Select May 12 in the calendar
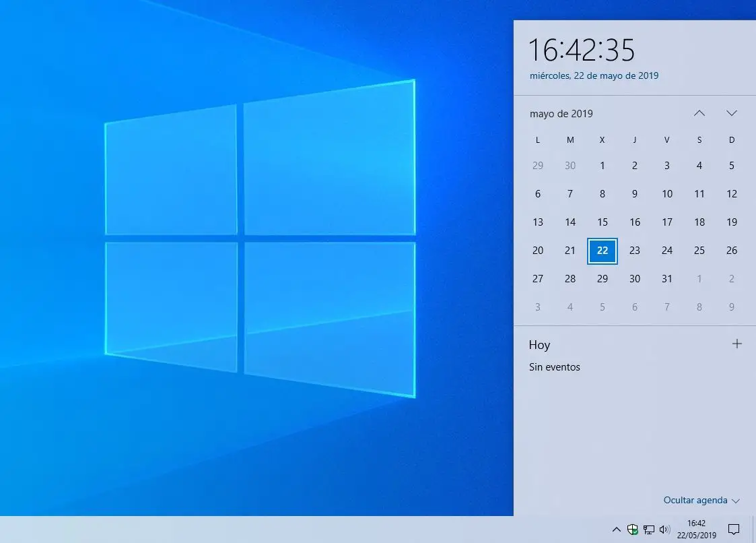Image resolution: width=756 pixels, height=543 pixels. [731, 193]
